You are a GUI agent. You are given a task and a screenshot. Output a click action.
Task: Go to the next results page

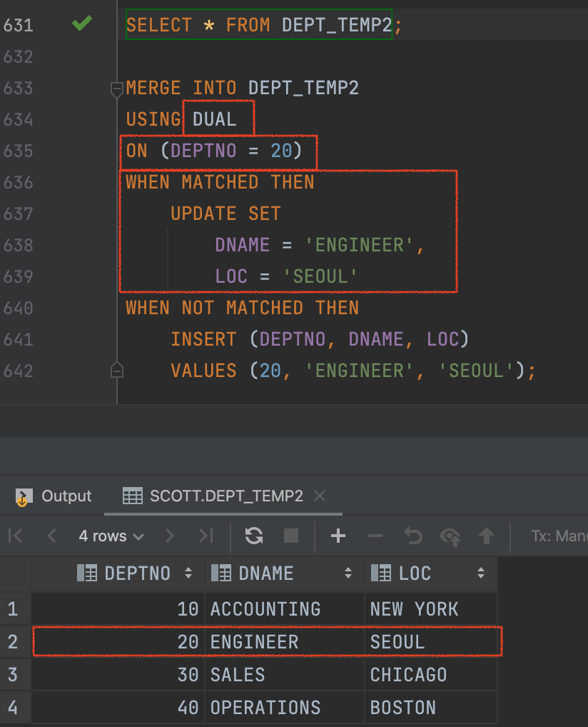tap(170, 536)
